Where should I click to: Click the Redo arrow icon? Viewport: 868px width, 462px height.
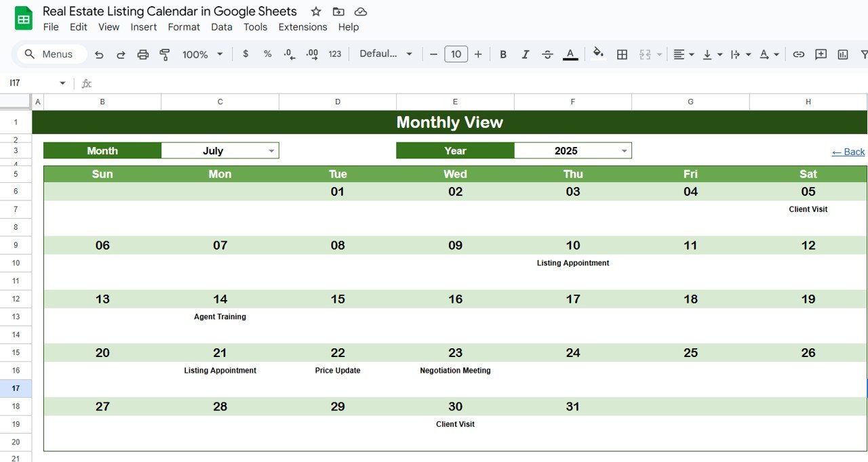(x=121, y=54)
